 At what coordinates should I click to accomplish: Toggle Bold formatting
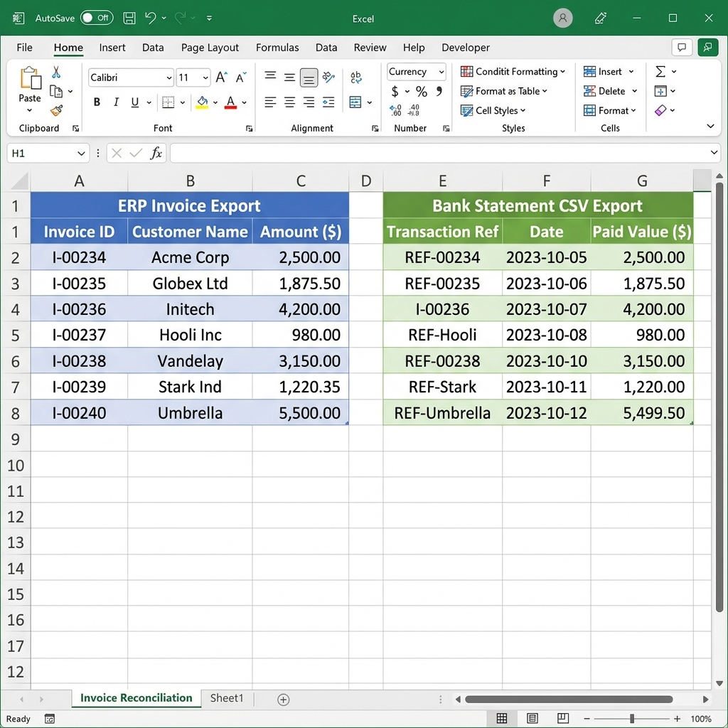pos(97,102)
